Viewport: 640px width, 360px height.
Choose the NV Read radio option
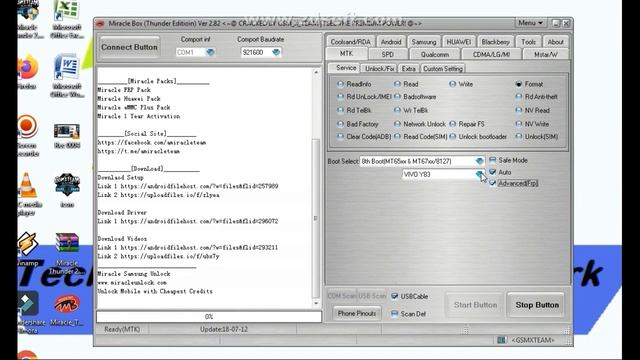pos(532,110)
